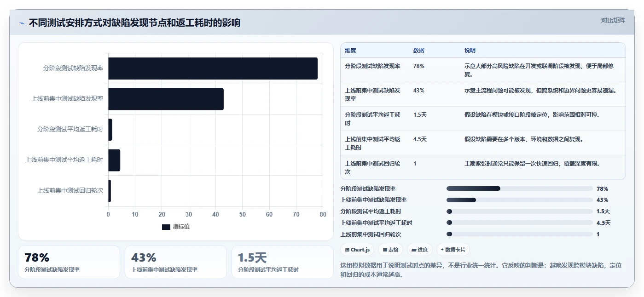Screen dimensions: 644x297
Task: Click the 4.5天 progress bar
Action: (x=520, y=223)
